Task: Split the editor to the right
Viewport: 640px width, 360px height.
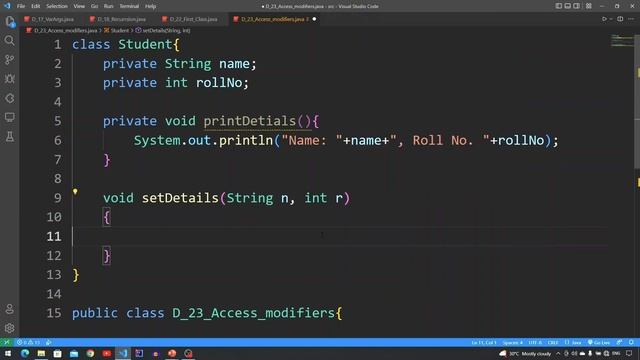Action: click(620, 19)
